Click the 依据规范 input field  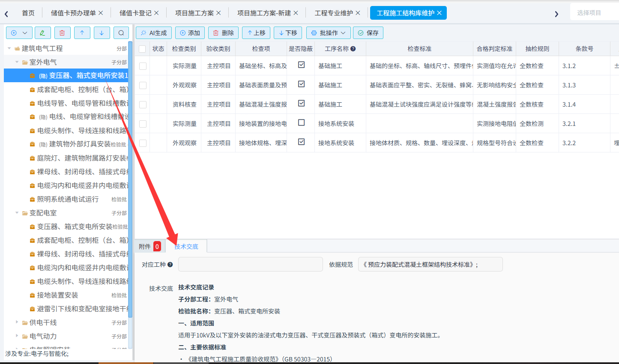pyautogui.click(x=431, y=265)
